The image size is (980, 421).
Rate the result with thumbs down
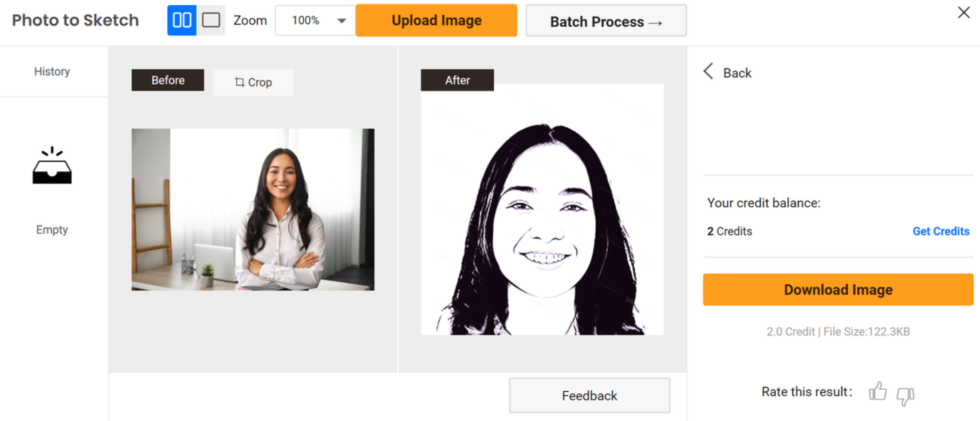905,395
